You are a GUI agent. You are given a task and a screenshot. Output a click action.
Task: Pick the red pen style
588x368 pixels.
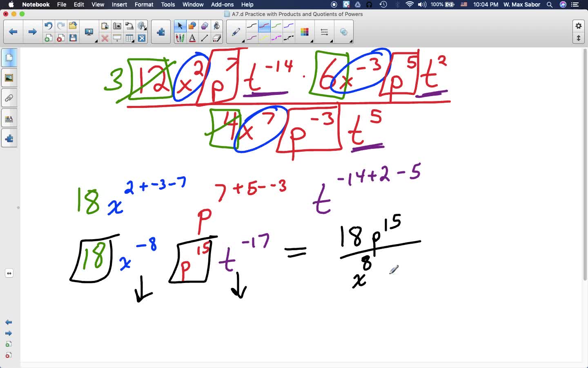[264, 26]
